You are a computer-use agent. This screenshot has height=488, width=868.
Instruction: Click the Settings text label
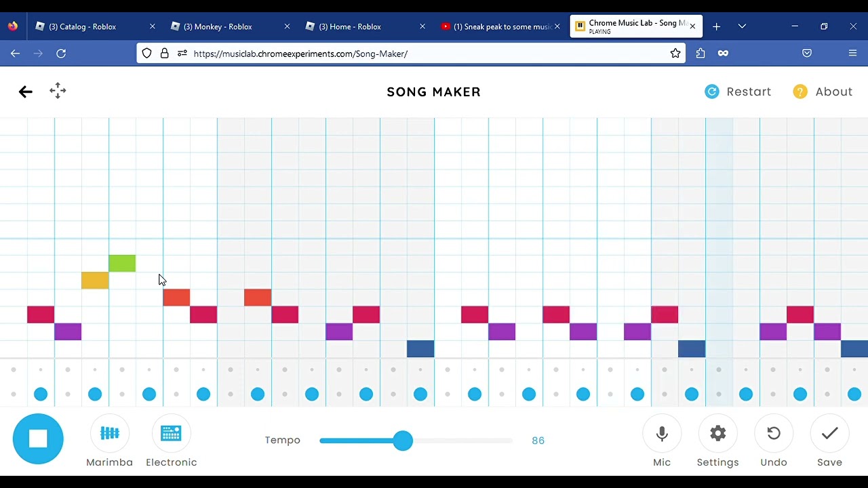[x=717, y=462]
